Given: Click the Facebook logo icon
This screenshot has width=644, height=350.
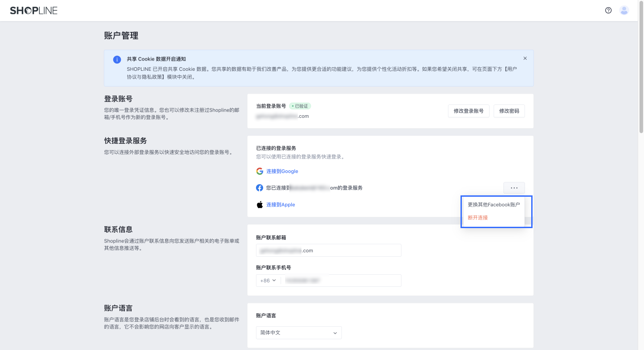Looking at the screenshot, I should pos(260,188).
